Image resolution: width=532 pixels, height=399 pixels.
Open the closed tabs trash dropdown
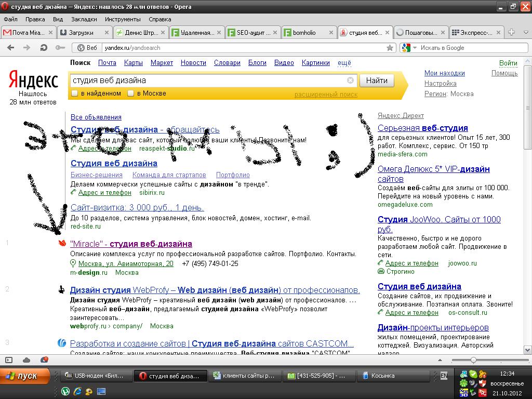click(x=526, y=32)
